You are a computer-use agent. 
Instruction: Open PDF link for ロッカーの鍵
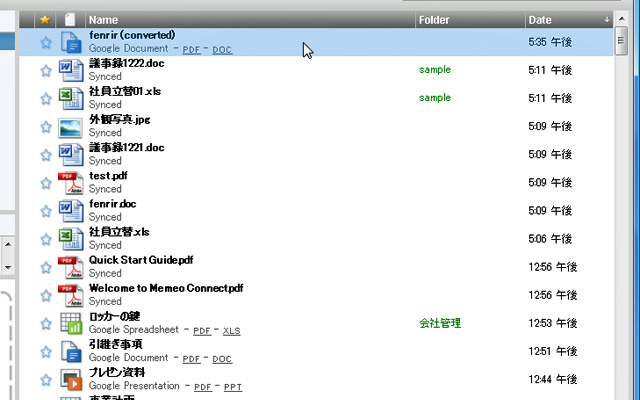[202, 331]
